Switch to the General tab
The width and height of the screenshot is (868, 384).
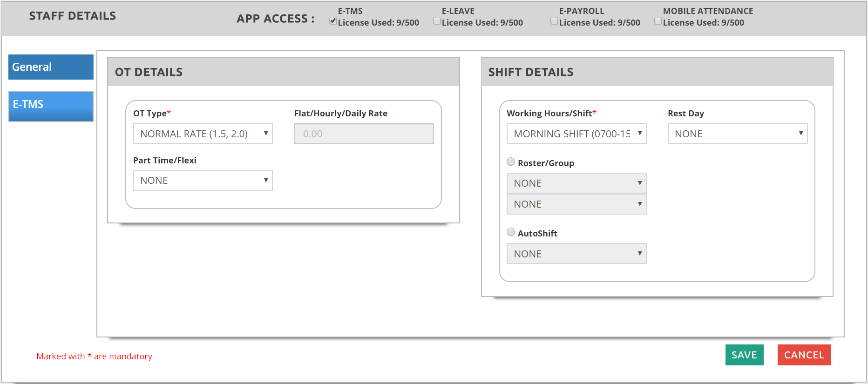click(51, 67)
